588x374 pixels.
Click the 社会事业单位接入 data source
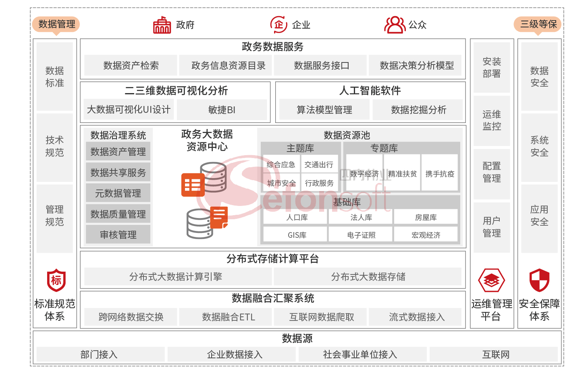360,354
